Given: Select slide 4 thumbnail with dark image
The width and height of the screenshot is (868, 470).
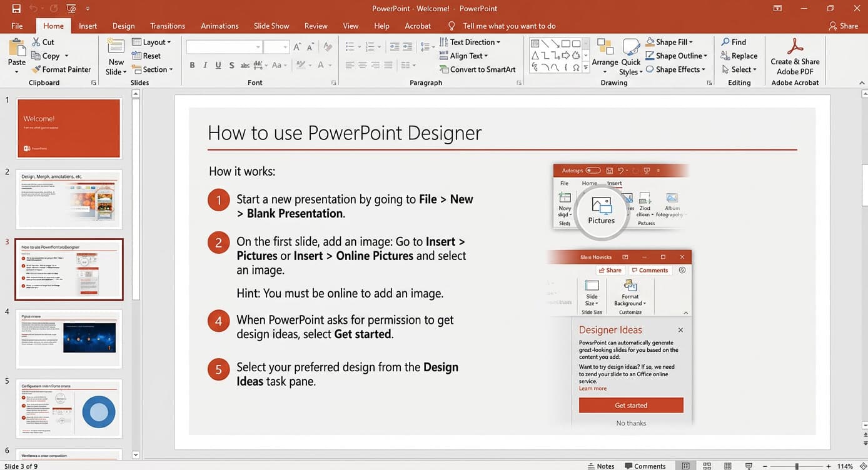Looking at the screenshot, I should tap(69, 339).
